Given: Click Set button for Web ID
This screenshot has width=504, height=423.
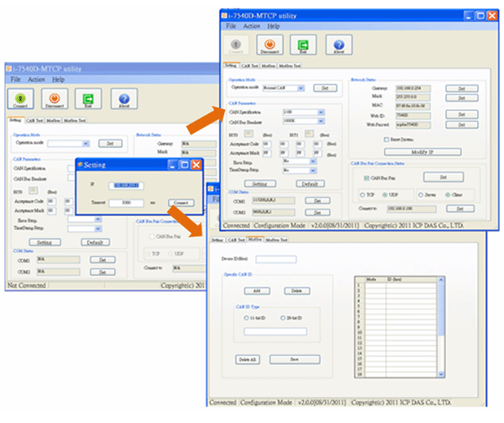Looking at the screenshot, I should click(x=461, y=114).
